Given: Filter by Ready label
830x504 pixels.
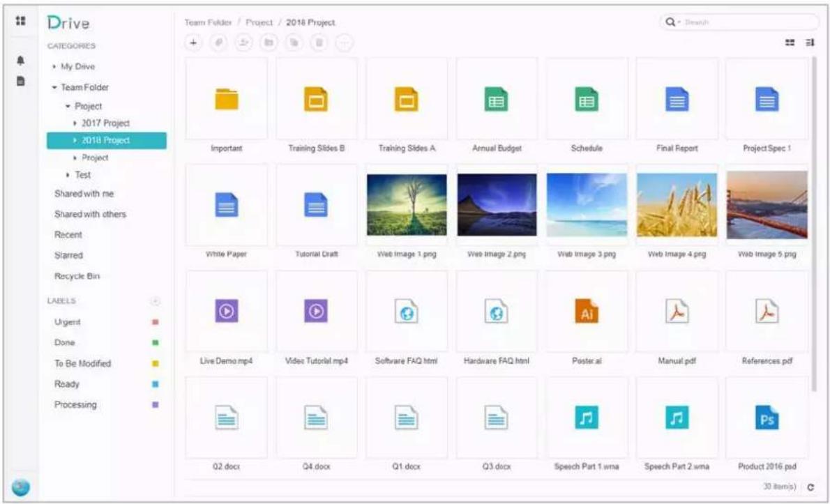Looking at the screenshot, I should tap(67, 384).
